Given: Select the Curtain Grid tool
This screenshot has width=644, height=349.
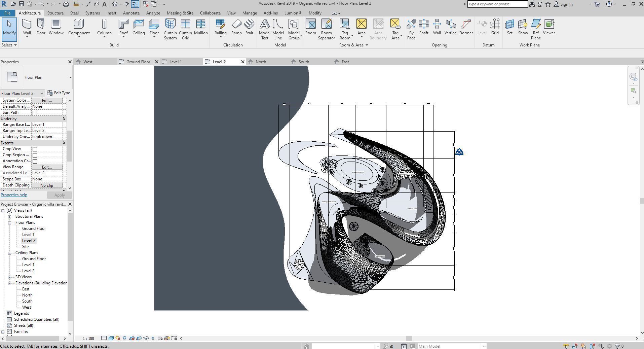Looking at the screenshot, I should tap(185, 29).
